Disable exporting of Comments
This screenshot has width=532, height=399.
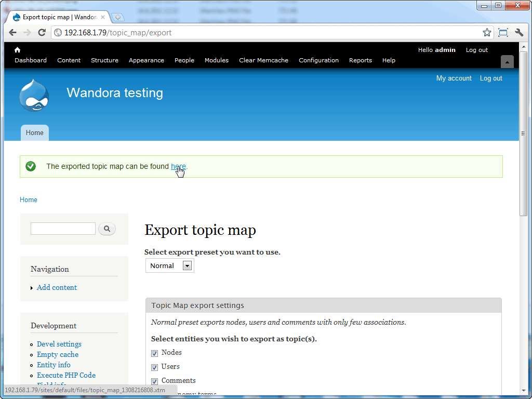coord(154,381)
